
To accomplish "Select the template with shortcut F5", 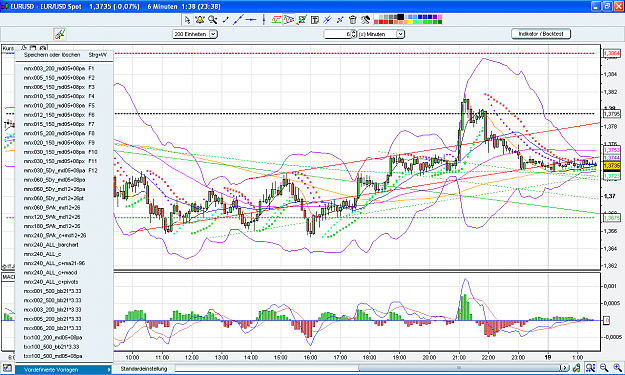I will (65, 106).
